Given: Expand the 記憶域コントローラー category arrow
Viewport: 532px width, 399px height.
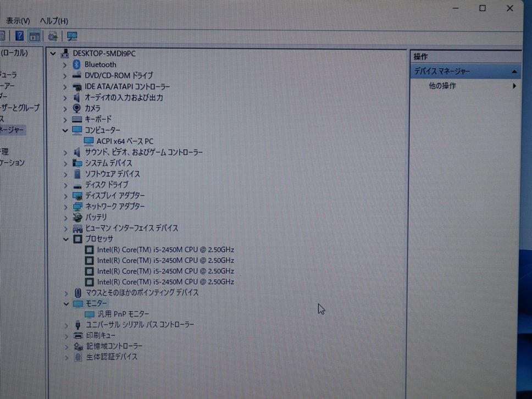Looking at the screenshot, I should pyautogui.click(x=66, y=347).
